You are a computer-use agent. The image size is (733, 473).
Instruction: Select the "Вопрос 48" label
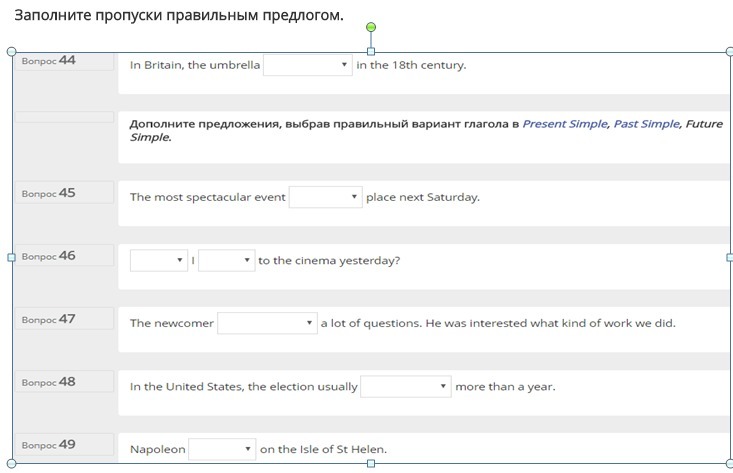[48, 382]
